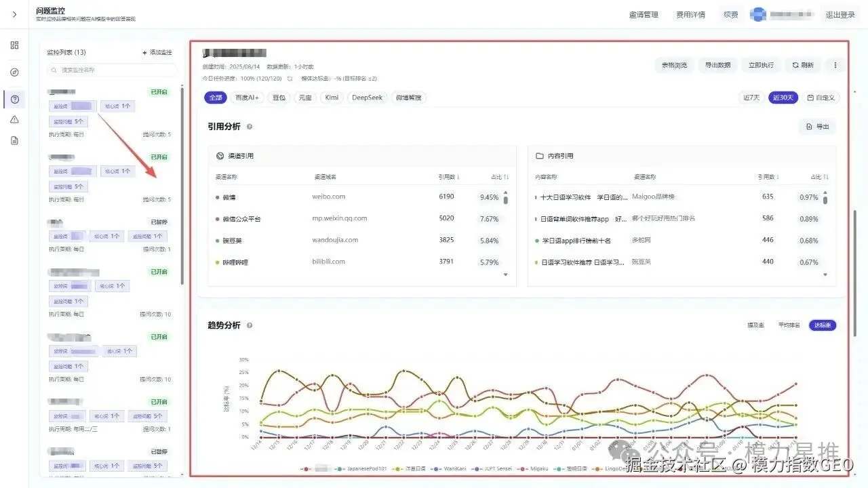Click scroll-down arrow in 渠道引用 table
Image resolution: width=868 pixels, height=488 pixels.
click(505, 274)
